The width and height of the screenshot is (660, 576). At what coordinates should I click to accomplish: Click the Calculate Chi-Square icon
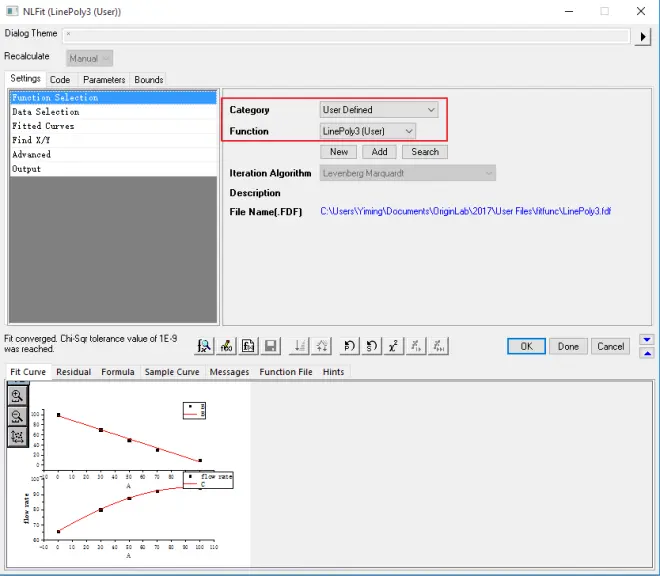[394, 346]
